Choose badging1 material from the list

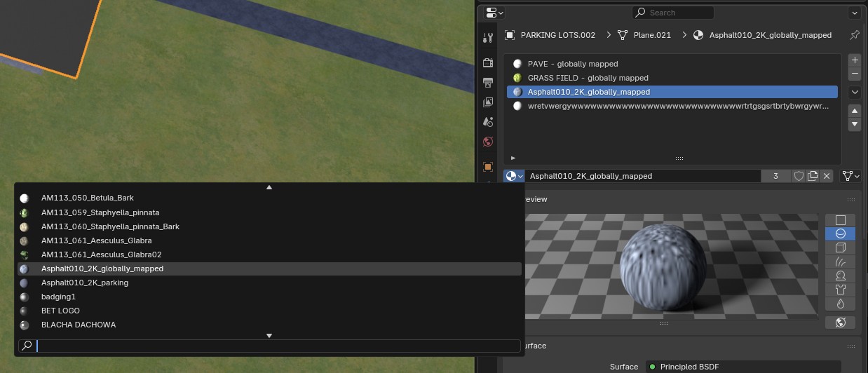click(269, 297)
